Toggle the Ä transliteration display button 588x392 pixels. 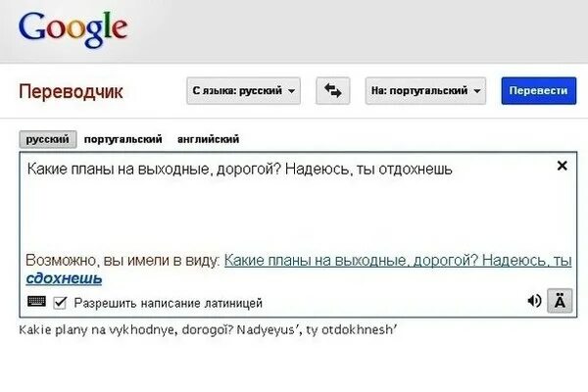[560, 301]
